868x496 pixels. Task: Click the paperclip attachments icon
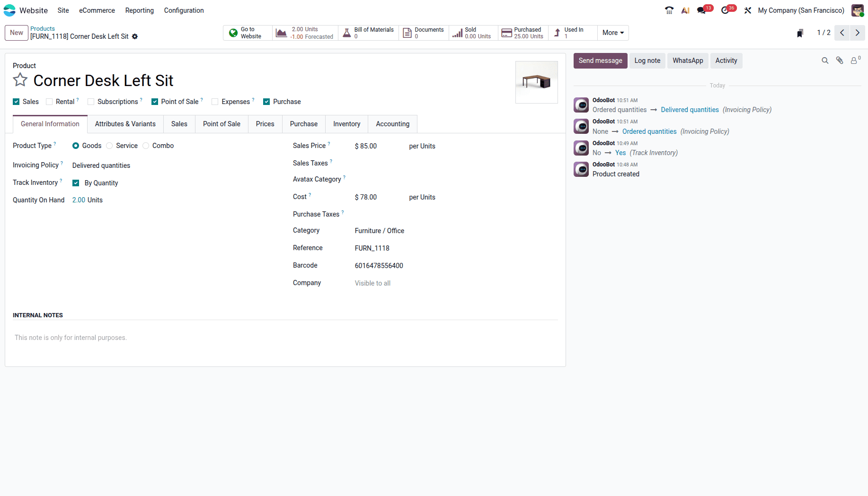[840, 61]
